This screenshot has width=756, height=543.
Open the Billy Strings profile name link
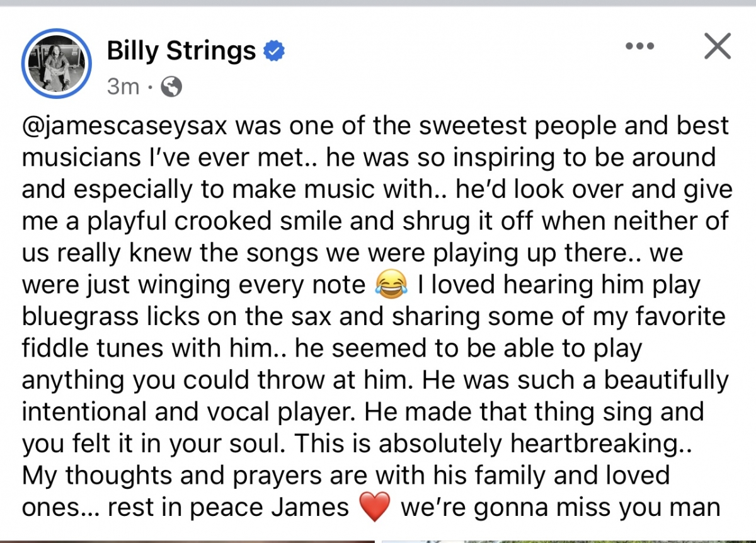coord(181,51)
